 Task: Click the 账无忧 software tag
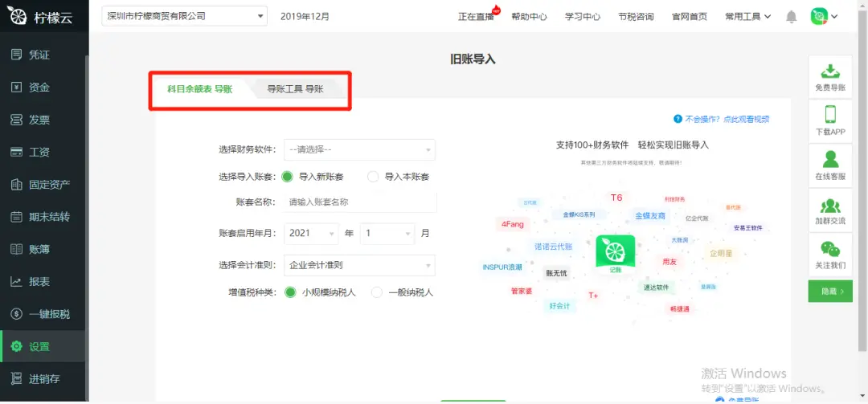pyautogui.click(x=556, y=273)
